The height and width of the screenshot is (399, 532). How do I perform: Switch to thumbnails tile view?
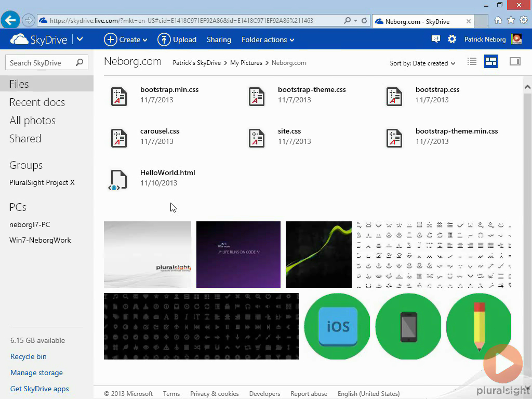click(x=490, y=61)
